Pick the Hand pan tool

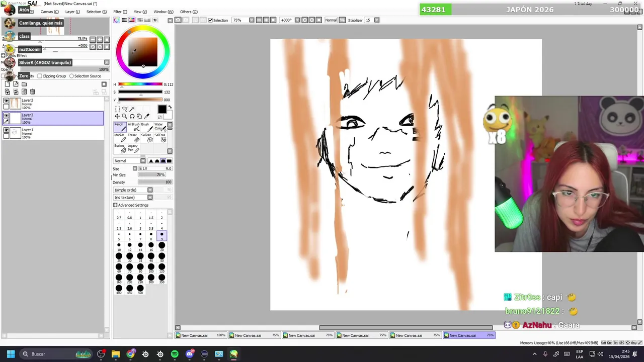click(139, 116)
